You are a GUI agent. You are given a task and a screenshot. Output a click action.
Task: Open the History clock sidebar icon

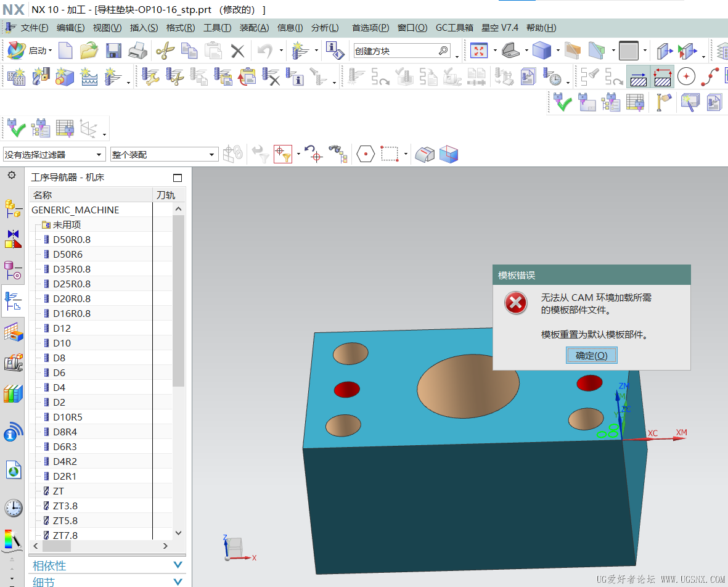tap(13, 508)
